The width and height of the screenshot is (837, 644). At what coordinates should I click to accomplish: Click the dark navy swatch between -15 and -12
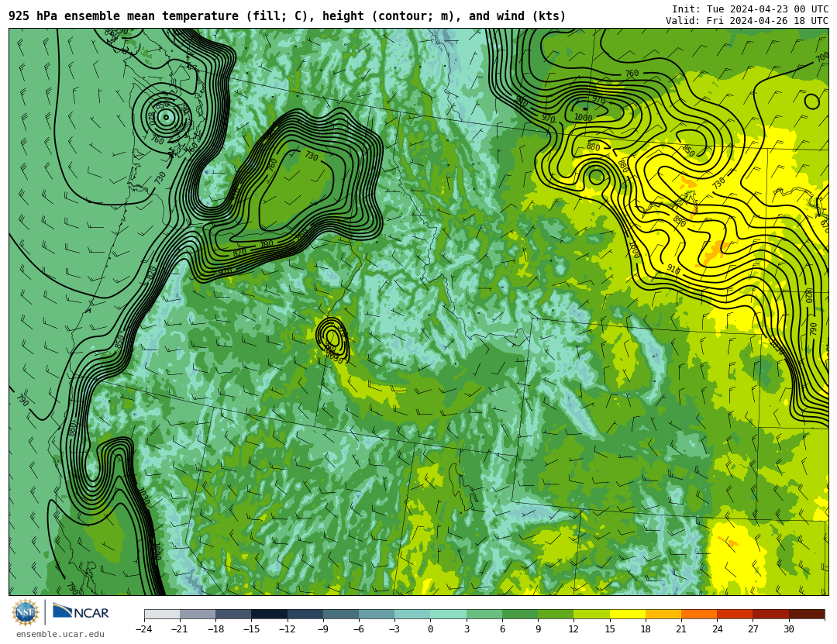tap(269, 614)
